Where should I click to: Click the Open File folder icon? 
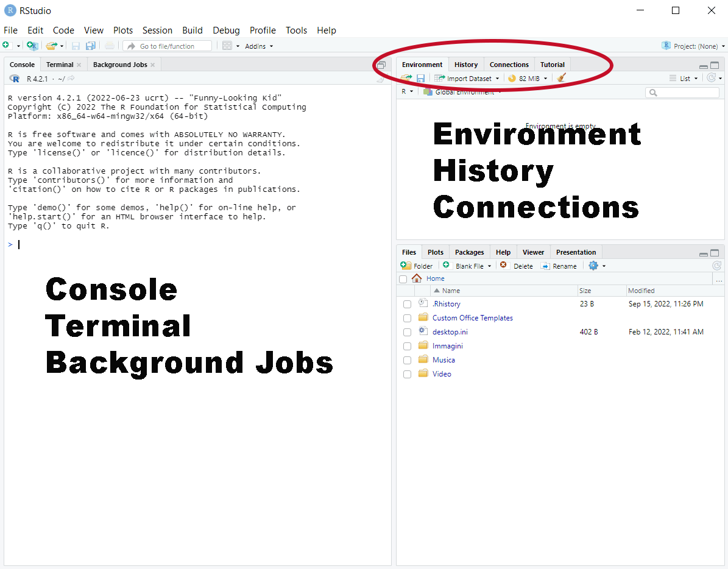52,46
